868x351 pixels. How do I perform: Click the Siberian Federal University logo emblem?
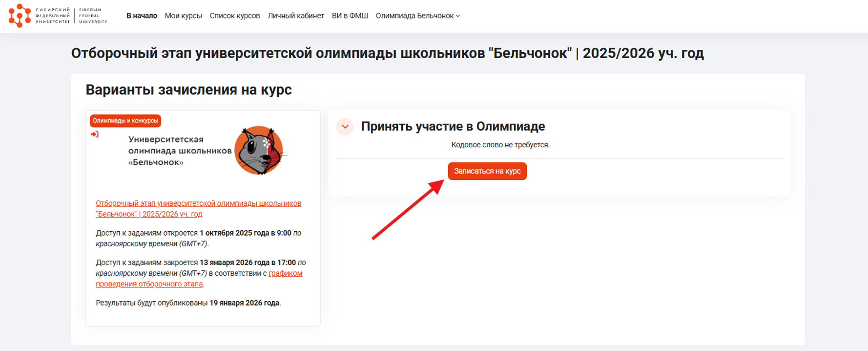pos(20,16)
